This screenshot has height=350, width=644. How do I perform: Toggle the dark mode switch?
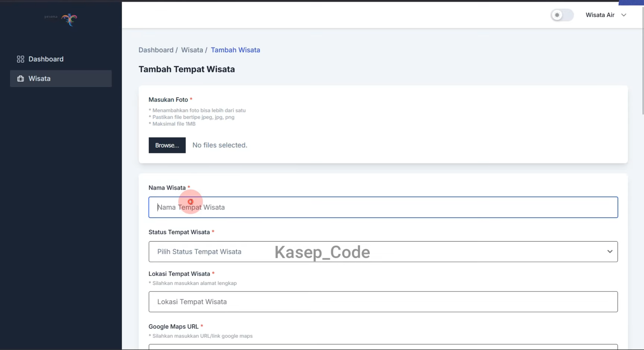[x=562, y=15]
